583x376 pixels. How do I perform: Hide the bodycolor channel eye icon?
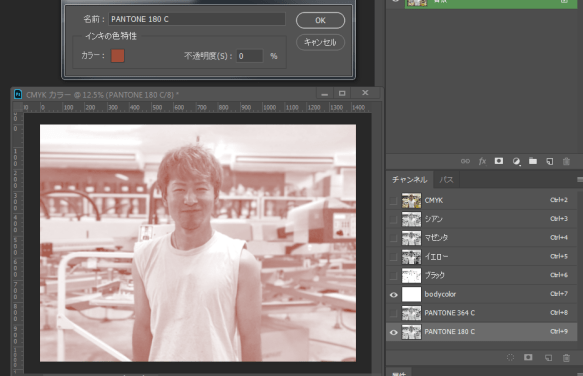[x=393, y=295]
